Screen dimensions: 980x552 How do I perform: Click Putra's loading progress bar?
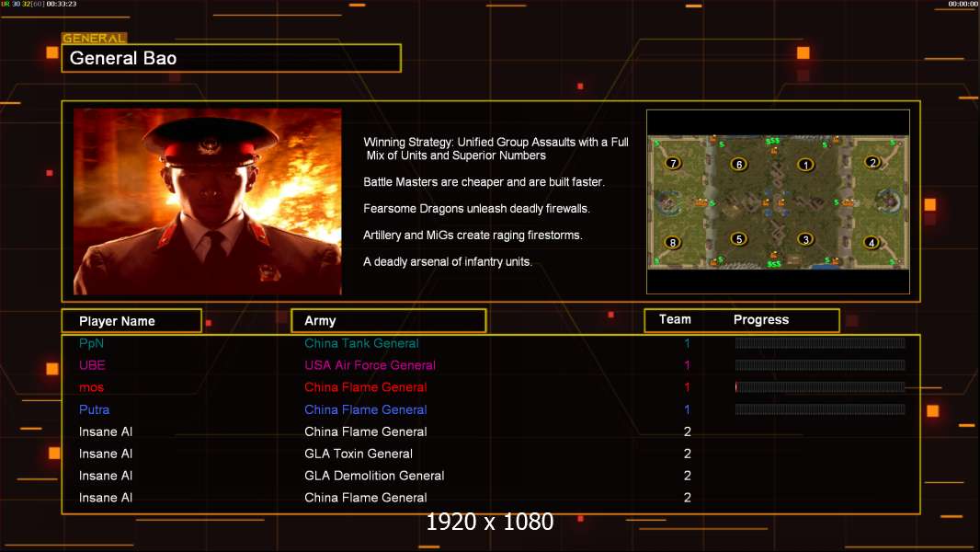[820, 409]
